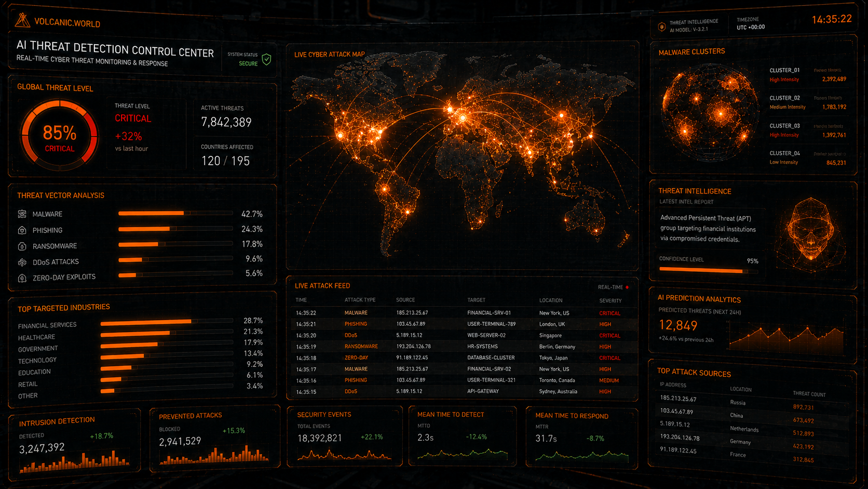The image size is (868, 489).
Task: Click the Volcanic.World logo icon
Action: click(22, 20)
